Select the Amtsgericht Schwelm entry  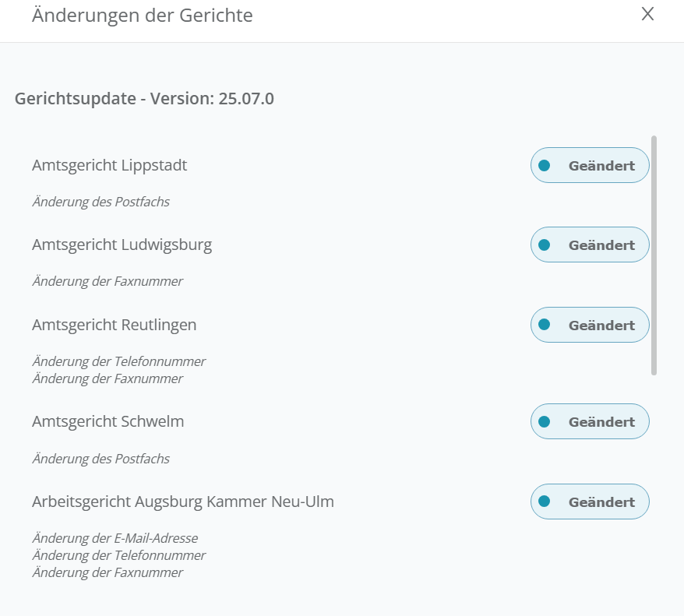(108, 421)
